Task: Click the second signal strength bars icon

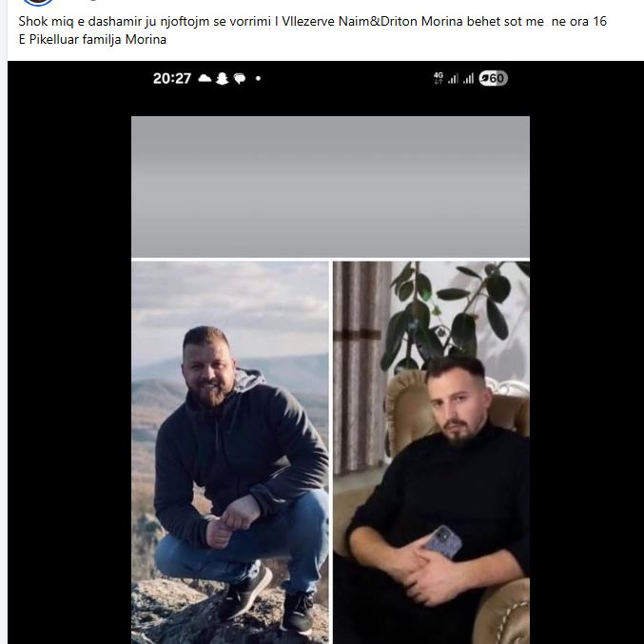Action: (469, 78)
